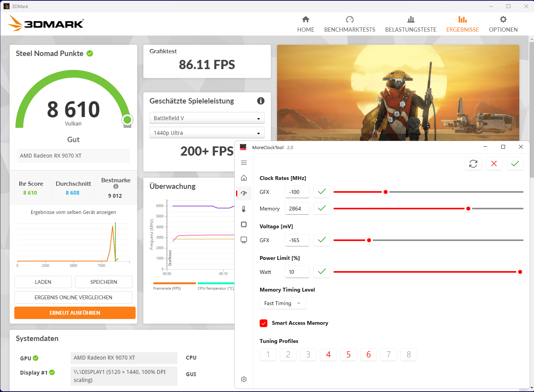Click the 3DMark logo

tap(46, 23)
